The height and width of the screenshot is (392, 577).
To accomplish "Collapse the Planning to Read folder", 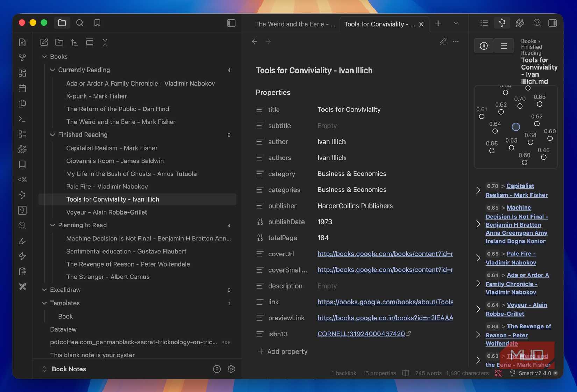I will 52,225.
